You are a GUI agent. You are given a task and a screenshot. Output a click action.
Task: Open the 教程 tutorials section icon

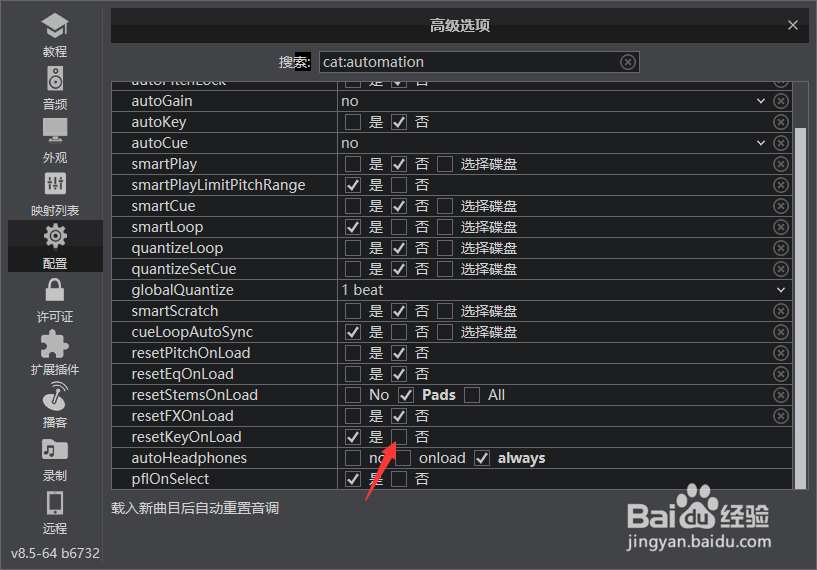click(55, 26)
